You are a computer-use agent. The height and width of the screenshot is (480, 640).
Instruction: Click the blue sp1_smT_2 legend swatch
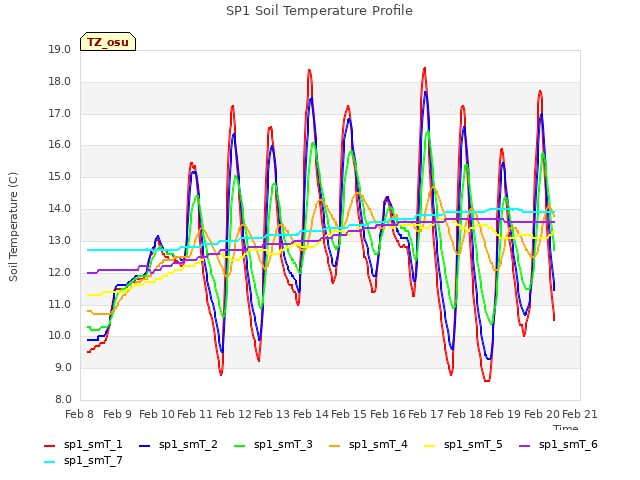coord(144,446)
